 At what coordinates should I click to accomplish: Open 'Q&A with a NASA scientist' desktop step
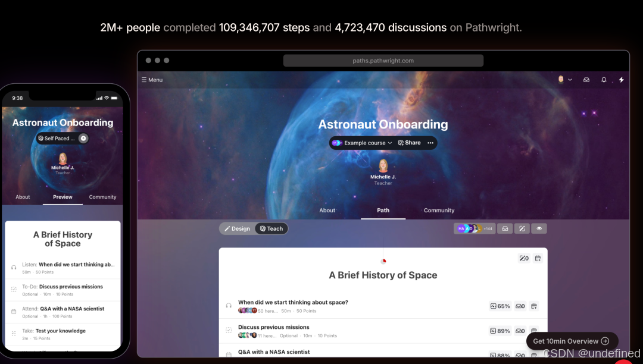click(x=274, y=352)
